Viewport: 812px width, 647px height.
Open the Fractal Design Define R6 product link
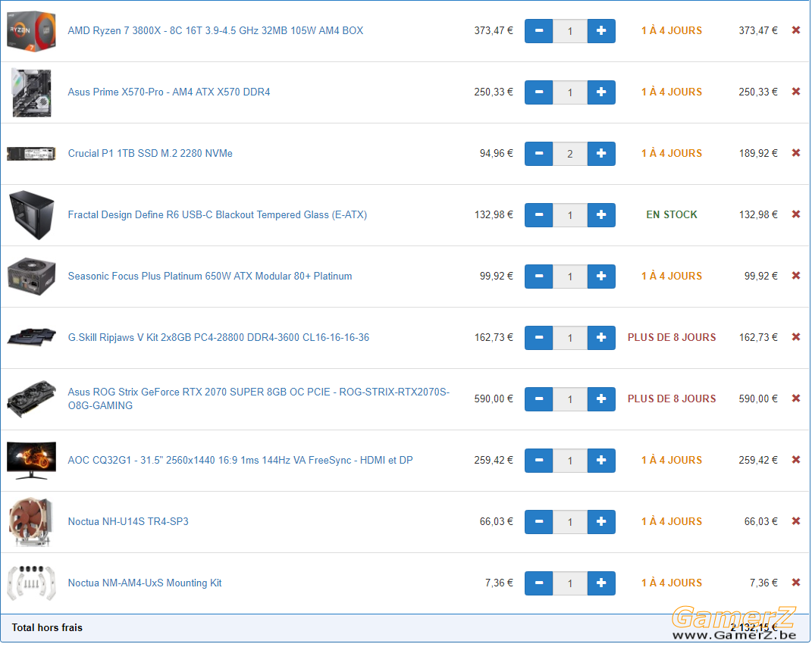pos(218,215)
